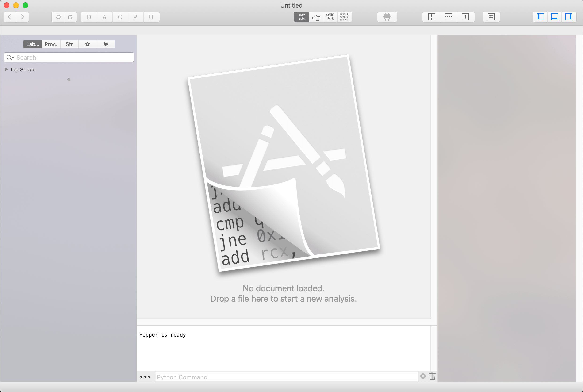Click the Undo button

pos(58,17)
